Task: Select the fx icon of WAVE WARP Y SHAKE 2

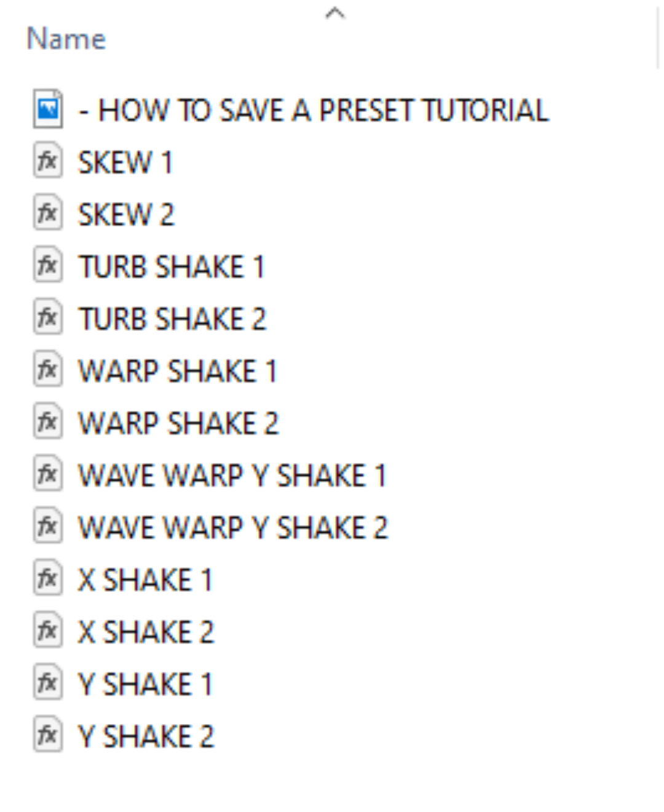Action: tap(48, 526)
